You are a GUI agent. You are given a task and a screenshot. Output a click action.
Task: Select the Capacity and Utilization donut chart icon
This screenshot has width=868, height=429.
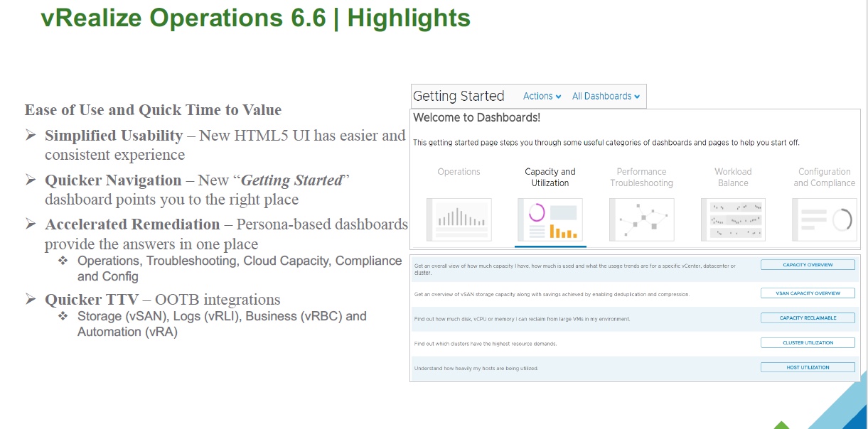pyautogui.click(x=550, y=219)
